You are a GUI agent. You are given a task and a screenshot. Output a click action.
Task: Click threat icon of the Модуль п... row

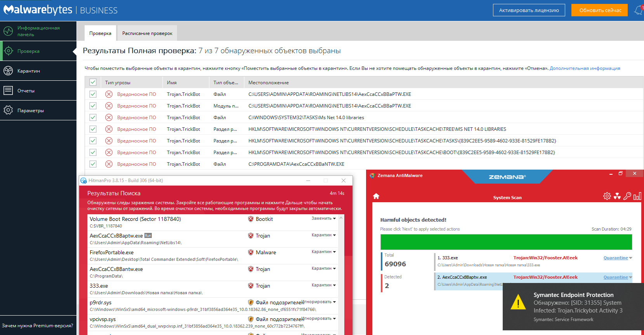click(109, 106)
